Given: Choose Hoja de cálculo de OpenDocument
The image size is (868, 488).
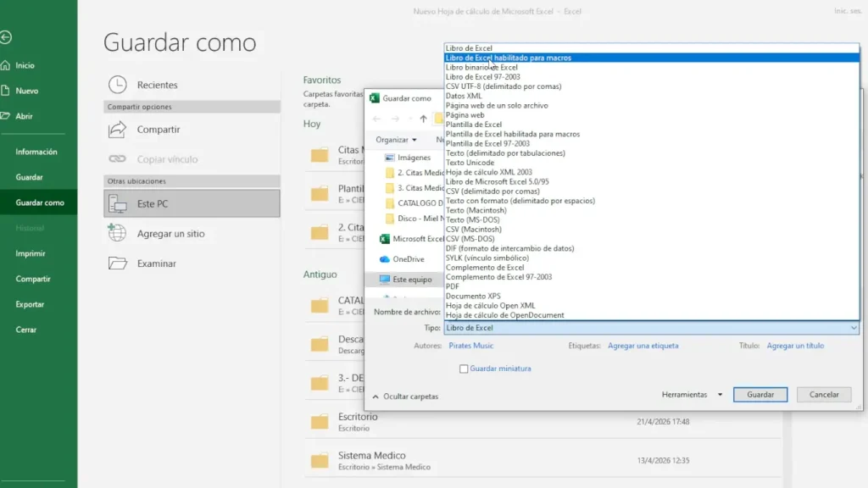Looking at the screenshot, I should coord(652,315).
